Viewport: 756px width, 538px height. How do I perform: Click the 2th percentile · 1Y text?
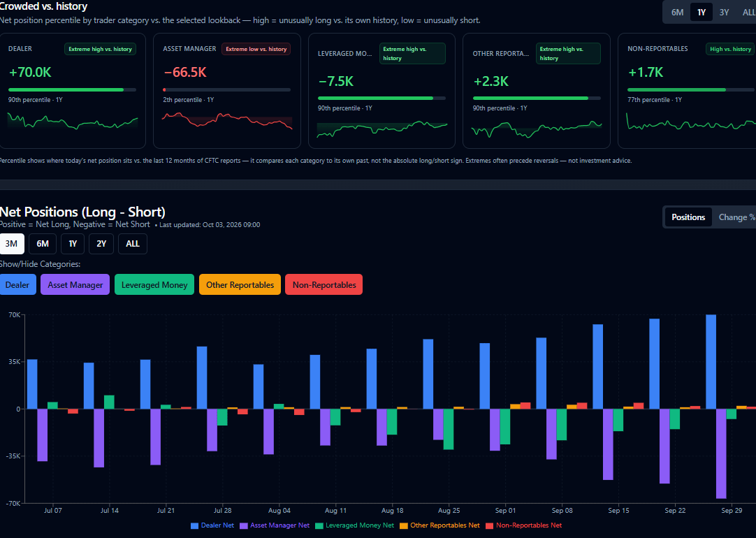tap(189, 100)
